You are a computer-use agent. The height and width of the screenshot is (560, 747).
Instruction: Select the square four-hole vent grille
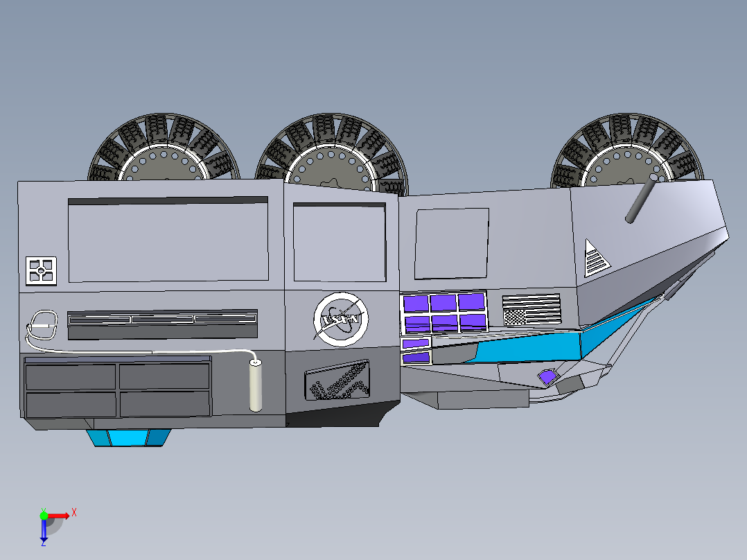pos(41,271)
